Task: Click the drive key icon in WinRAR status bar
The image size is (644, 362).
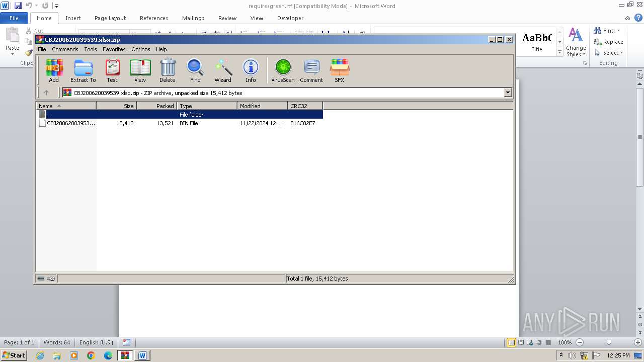Action: click(x=51, y=279)
